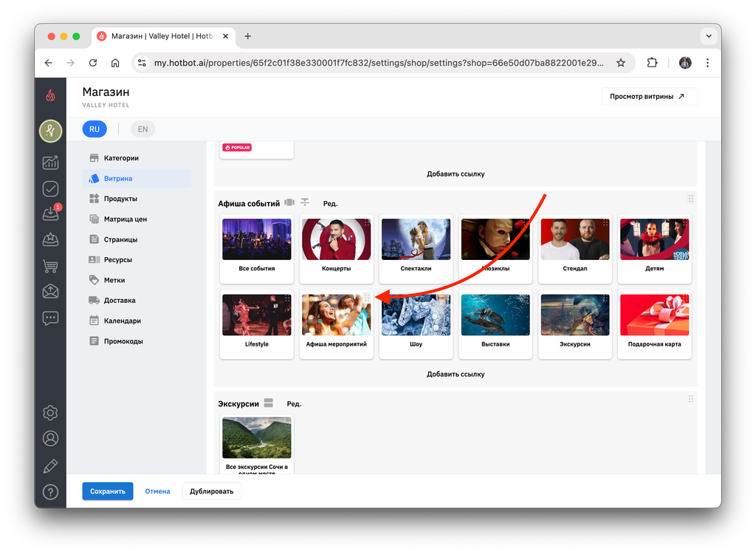
Task: Open the analytics chart sidebar icon
Action: click(x=51, y=163)
